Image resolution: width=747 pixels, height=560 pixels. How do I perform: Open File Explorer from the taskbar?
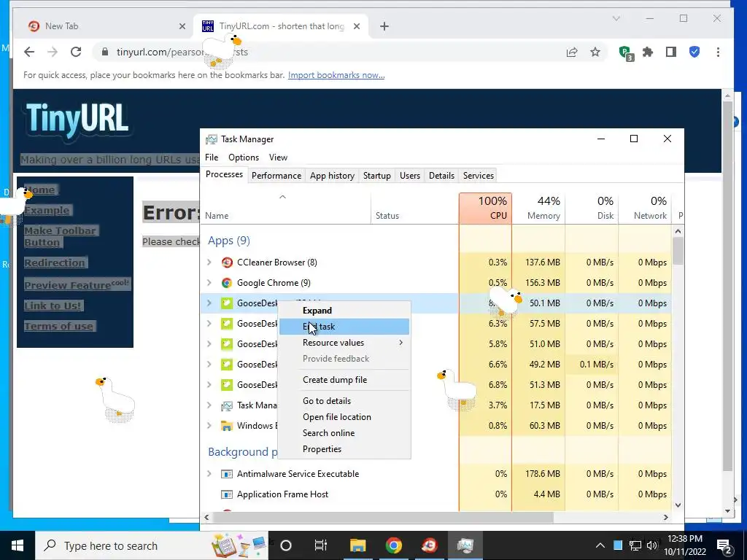tap(357, 545)
